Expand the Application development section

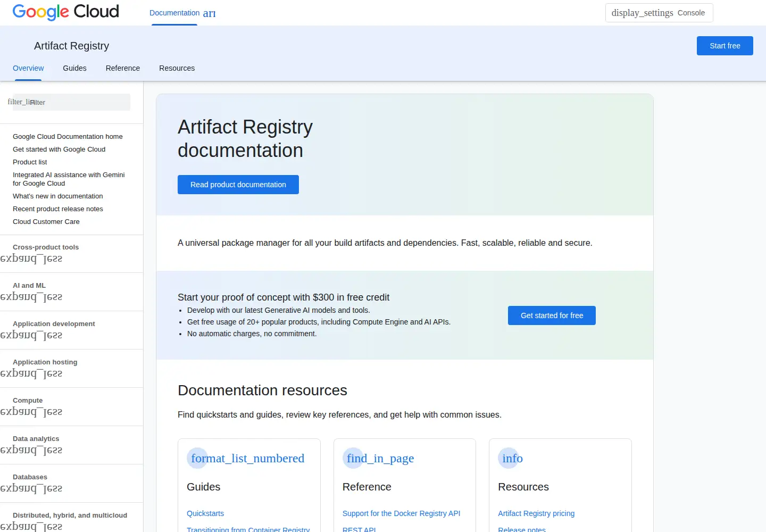(x=31, y=335)
